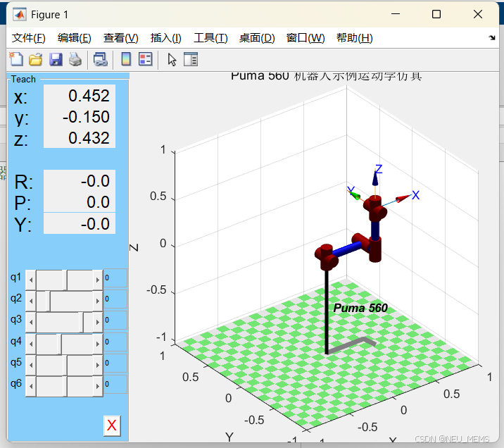Click the q3 angle value field

click(x=115, y=321)
